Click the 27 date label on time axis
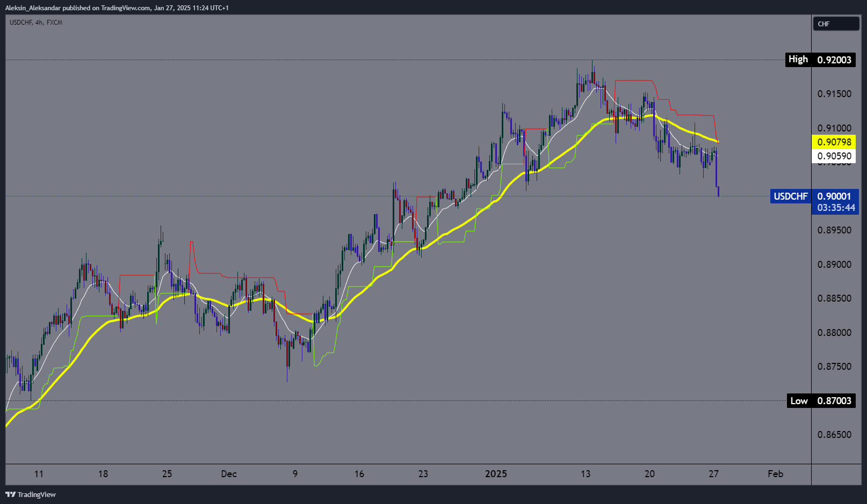 713,474
